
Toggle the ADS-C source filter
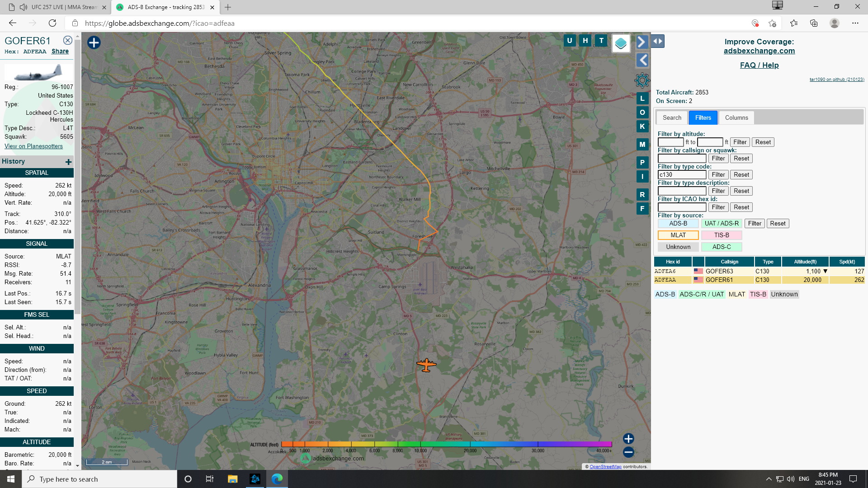click(722, 247)
